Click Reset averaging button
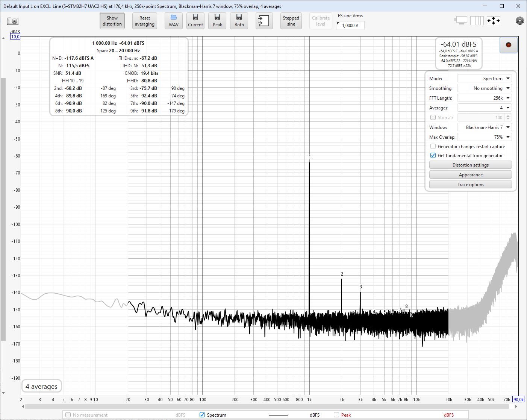The height and width of the screenshot is (420, 527). click(x=145, y=21)
